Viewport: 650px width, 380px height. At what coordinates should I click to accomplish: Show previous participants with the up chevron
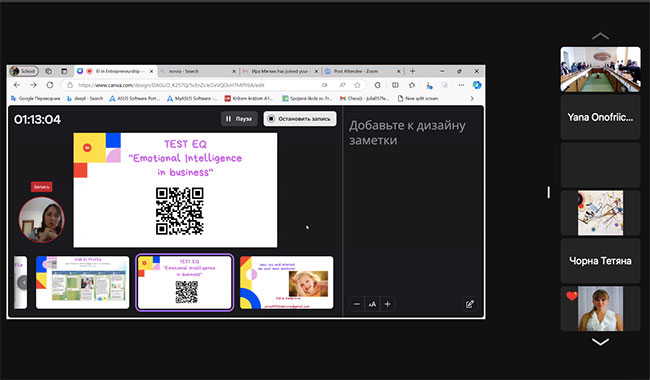coord(600,36)
